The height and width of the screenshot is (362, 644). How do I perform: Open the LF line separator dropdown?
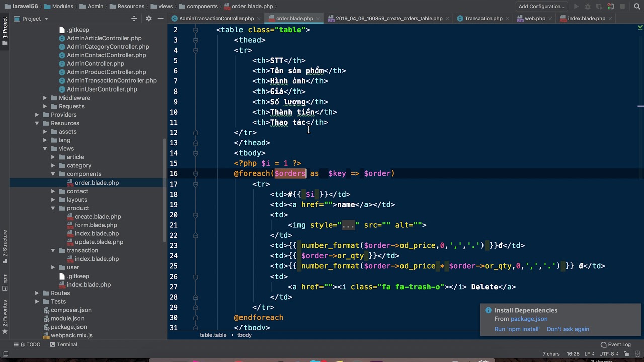click(589, 354)
